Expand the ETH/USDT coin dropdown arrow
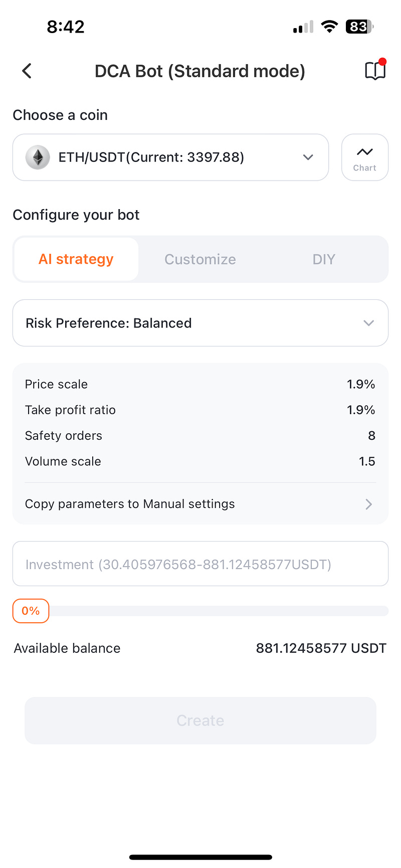The width and height of the screenshot is (401, 868). pos(308,157)
